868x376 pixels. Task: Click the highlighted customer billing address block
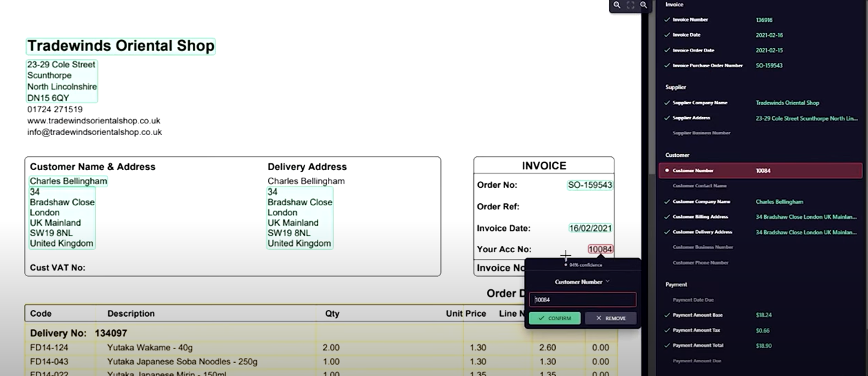[x=62, y=218]
